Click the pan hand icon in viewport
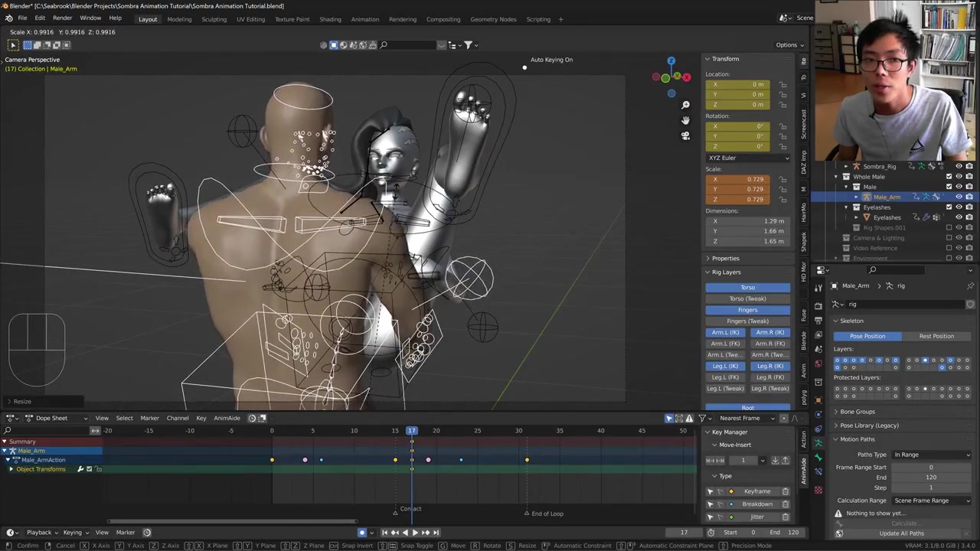Image resolution: width=980 pixels, height=551 pixels. (685, 120)
